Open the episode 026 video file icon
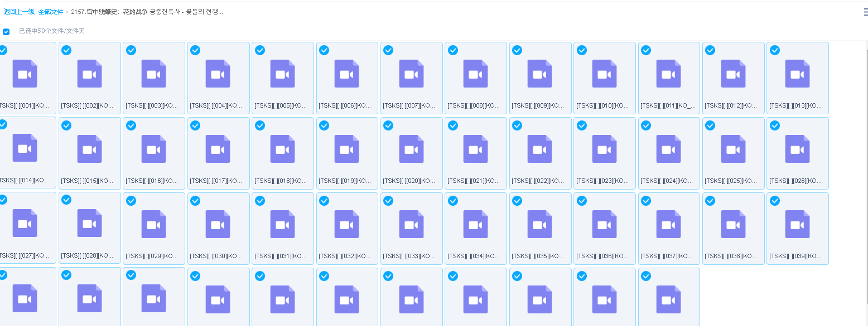 coord(797,149)
